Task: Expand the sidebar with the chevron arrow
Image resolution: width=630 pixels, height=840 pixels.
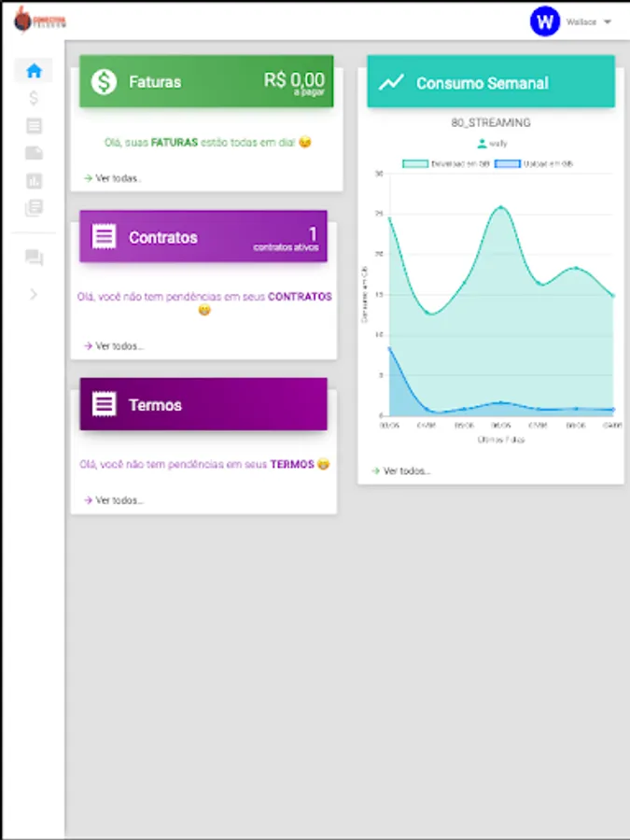Action: point(34,294)
